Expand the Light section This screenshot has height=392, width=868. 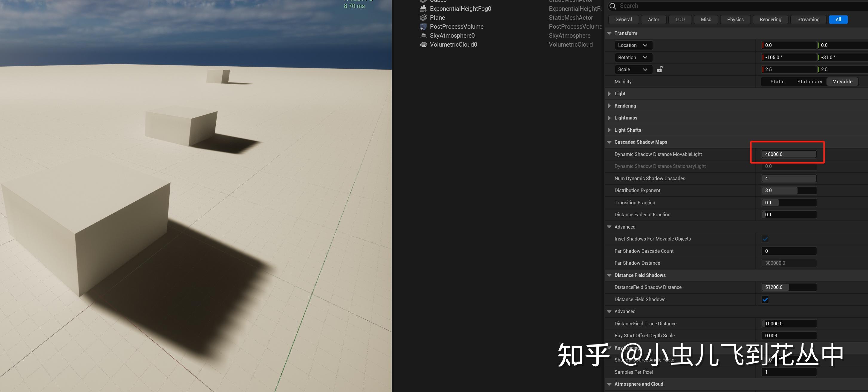coord(609,94)
